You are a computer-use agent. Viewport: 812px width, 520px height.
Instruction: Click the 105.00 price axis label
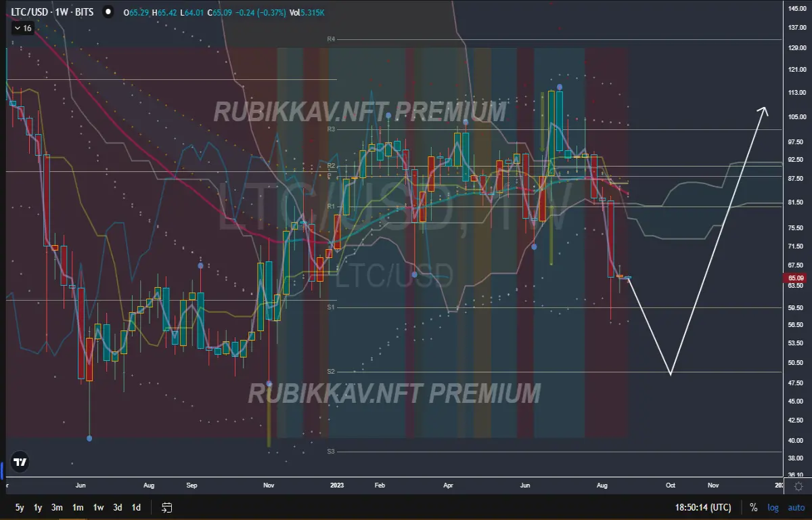(797, 117)
